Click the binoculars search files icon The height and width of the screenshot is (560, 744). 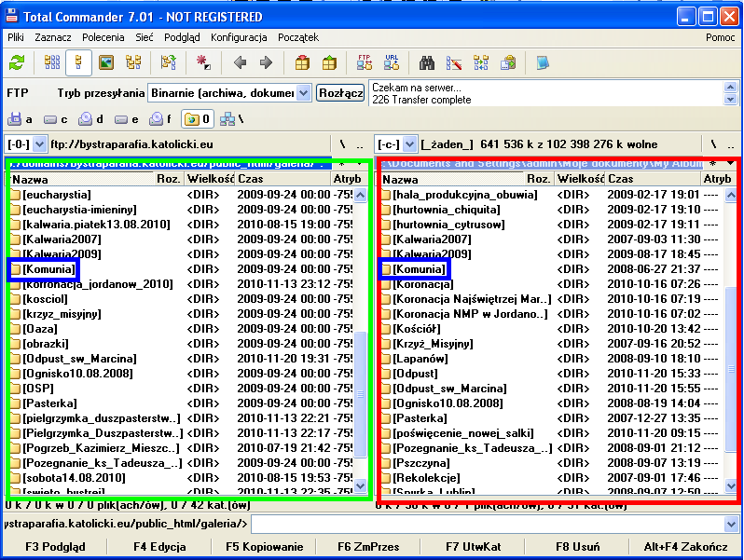(428, 62)
